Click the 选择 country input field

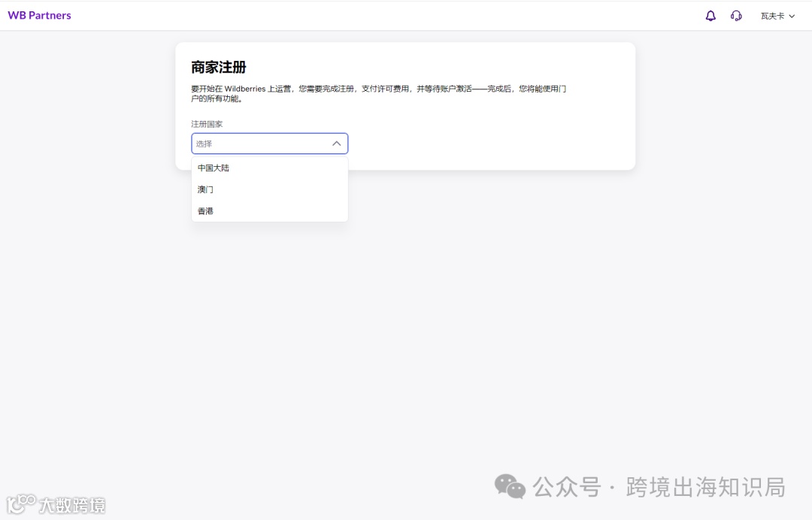click(x=269, y=144)
